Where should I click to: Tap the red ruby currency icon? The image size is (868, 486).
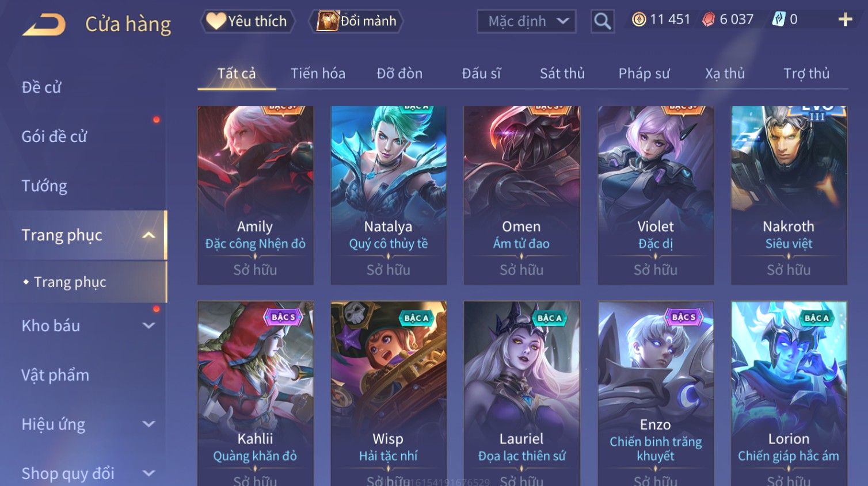[x=709, y=20]
